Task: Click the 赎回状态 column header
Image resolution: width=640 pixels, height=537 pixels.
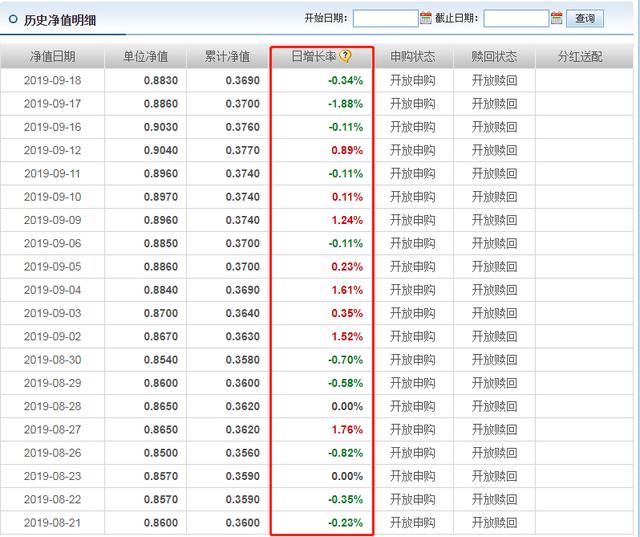Action: click(x=494, y=56)
